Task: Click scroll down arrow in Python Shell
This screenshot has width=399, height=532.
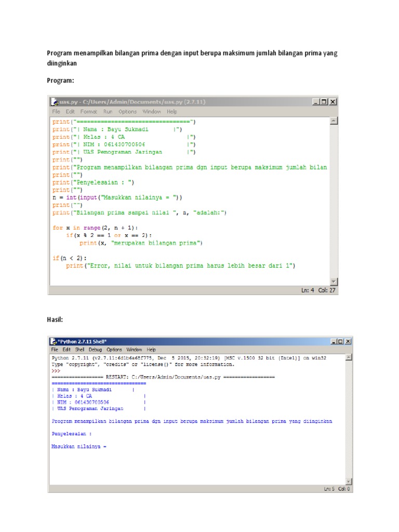Action: 349,481
